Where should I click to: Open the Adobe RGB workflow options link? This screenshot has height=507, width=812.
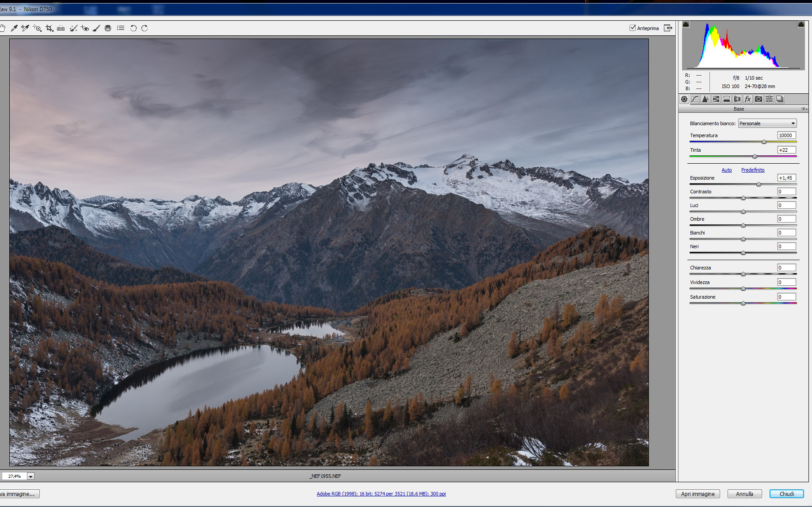coord(381,494)
